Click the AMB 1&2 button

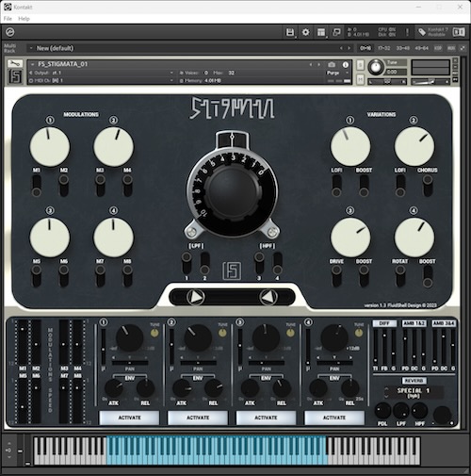[x=414, y=323]
